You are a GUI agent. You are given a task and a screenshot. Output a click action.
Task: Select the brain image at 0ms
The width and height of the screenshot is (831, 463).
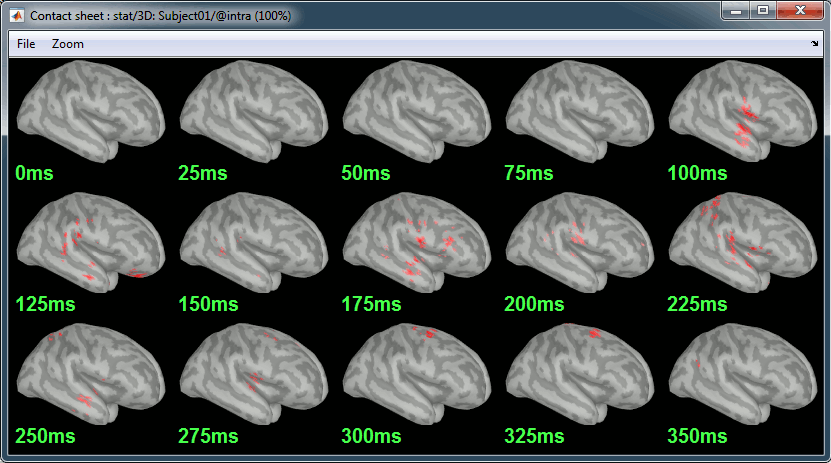(91, 112)
